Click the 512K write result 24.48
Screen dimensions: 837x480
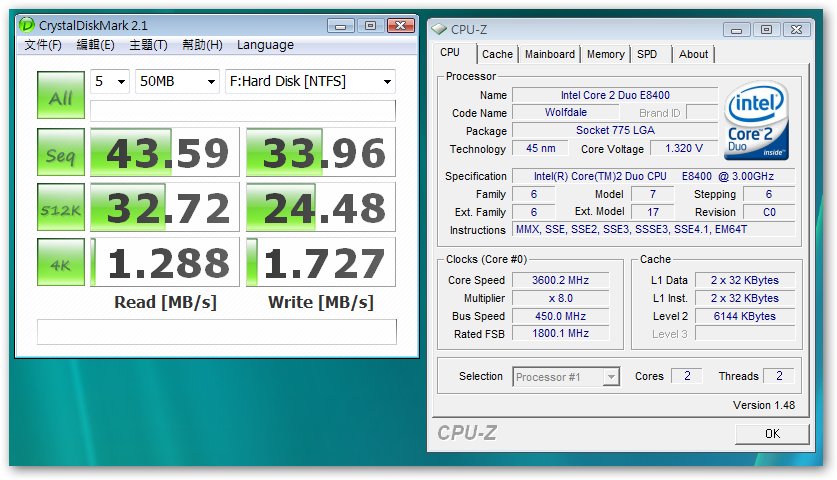321,207
